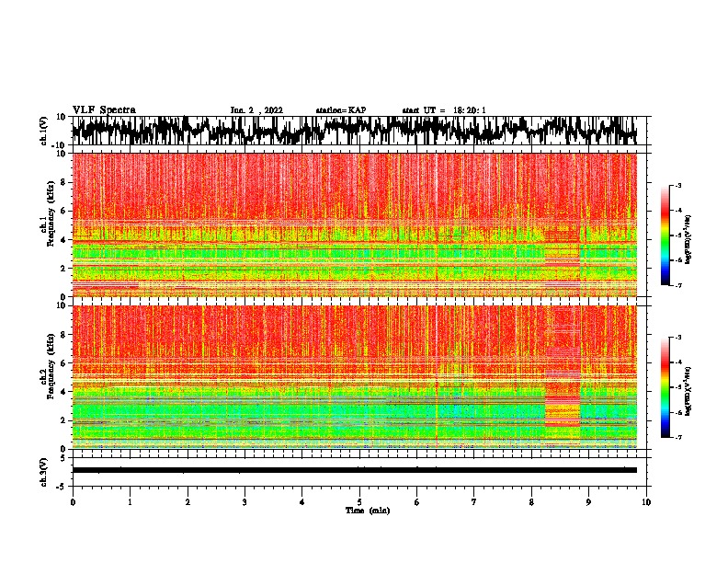Click the ch.2 colorbar "-7" value label
The height and width of the screenshot is (563, 728).
coord(678,437)
